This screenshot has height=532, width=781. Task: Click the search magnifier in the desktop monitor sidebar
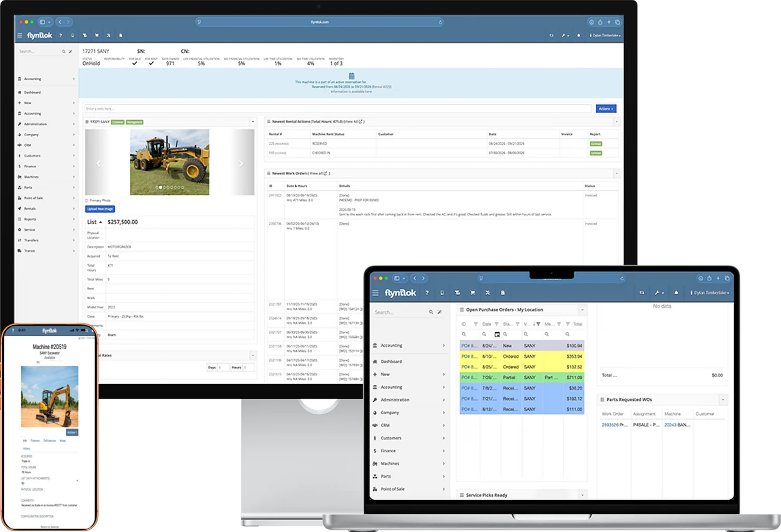(x=64, y=51)
